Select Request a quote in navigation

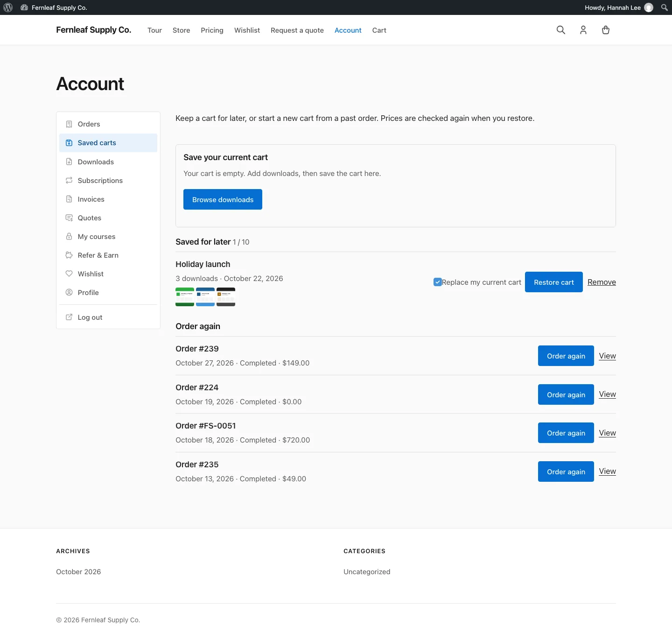(297, 30)
